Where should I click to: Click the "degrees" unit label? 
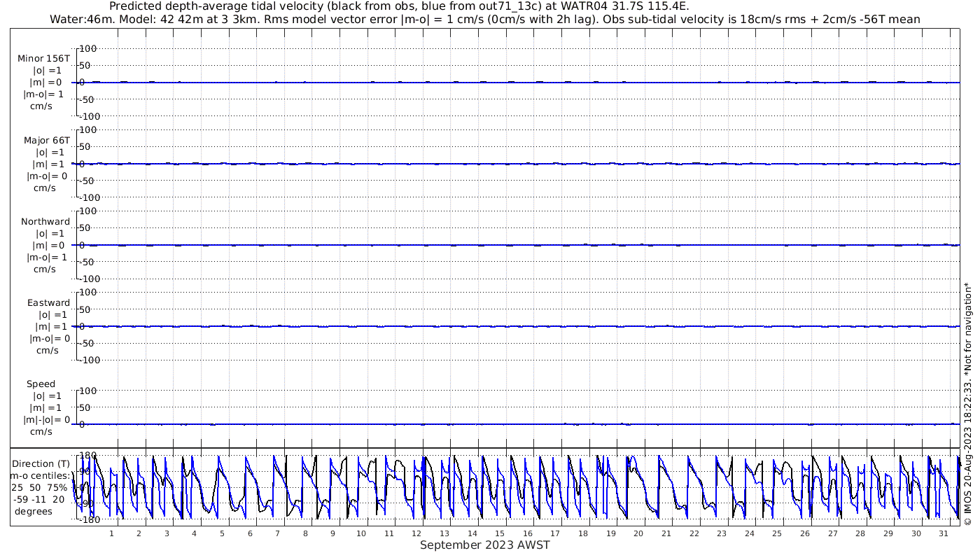34,511
